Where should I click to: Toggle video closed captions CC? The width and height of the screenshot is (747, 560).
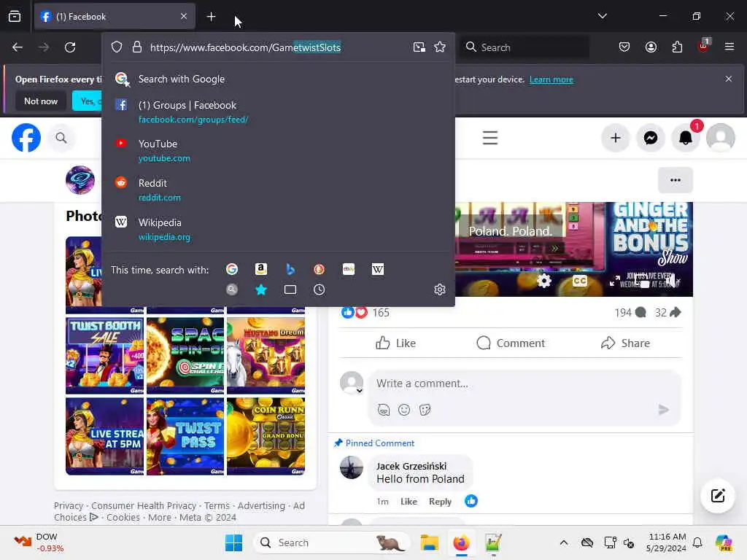580,281
